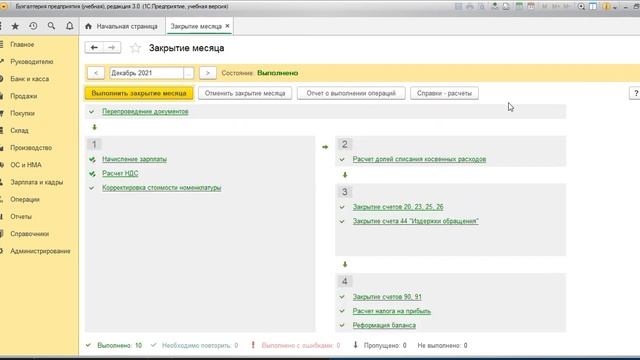Viewport: 640px width, 360px height.
Task: Click the red exclamation icon in the status legend
Action: [x=253, y=345]
